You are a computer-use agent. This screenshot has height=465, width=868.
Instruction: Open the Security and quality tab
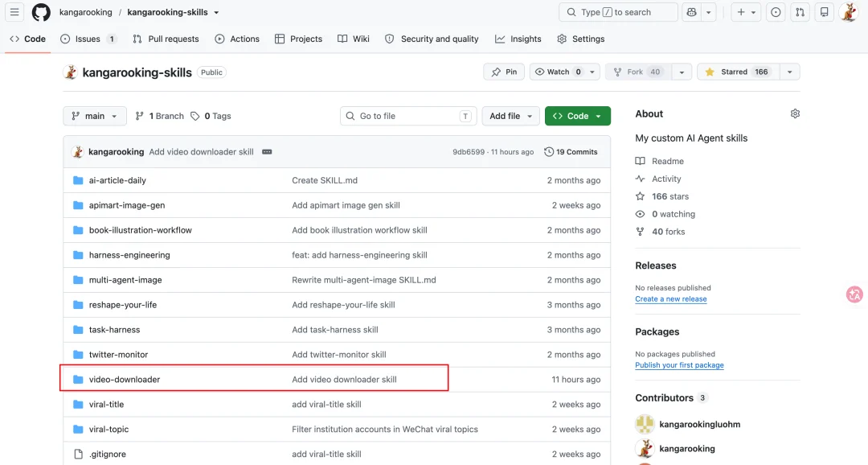click(432, 39)
